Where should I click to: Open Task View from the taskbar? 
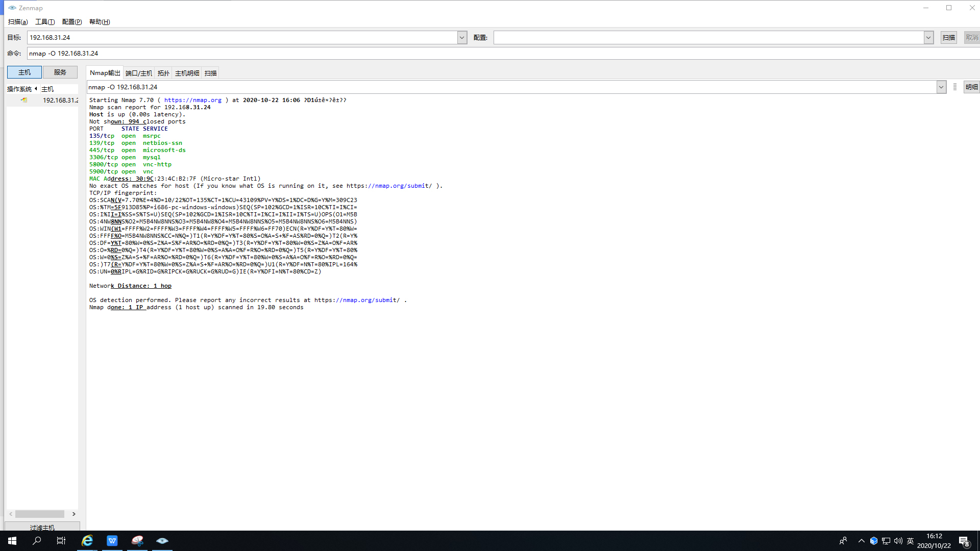[x=61, y=541]
